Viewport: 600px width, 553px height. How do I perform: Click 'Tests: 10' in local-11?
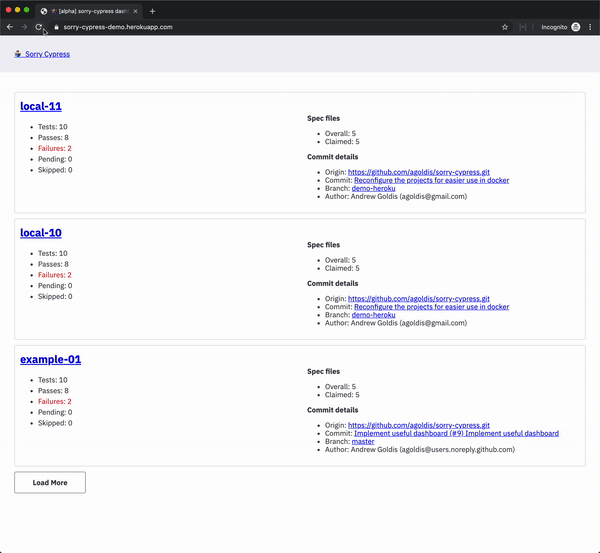(53, 127)
